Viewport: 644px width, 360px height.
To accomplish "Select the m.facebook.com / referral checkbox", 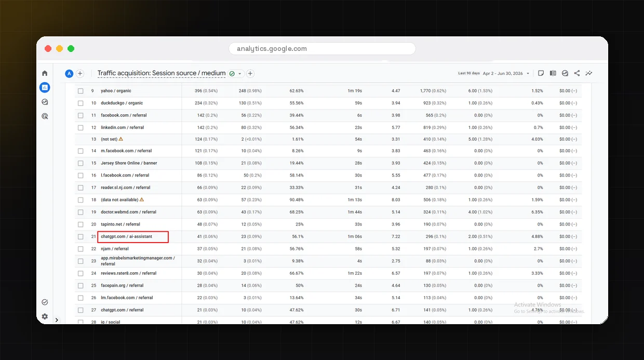I will [81, 151].
